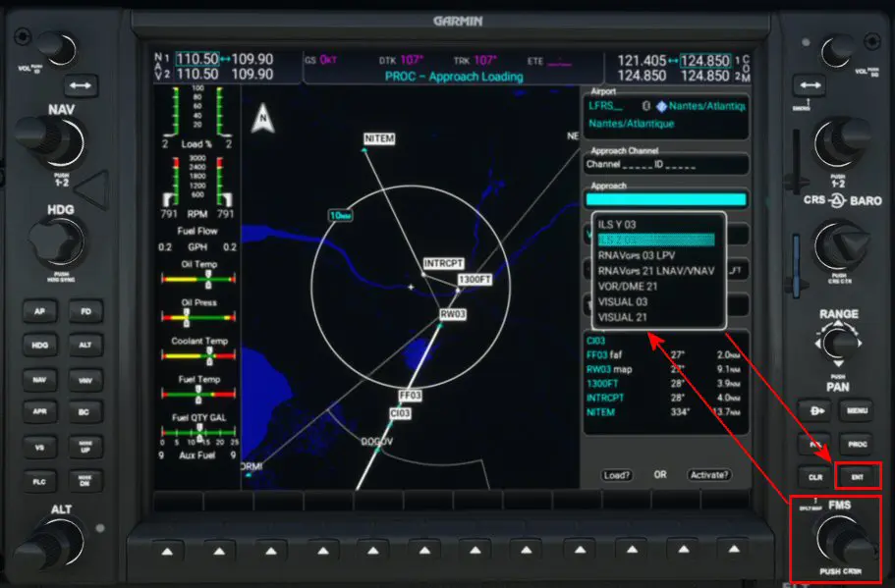
Task: Click the HDG heading select knob
Action: (57, 243)
